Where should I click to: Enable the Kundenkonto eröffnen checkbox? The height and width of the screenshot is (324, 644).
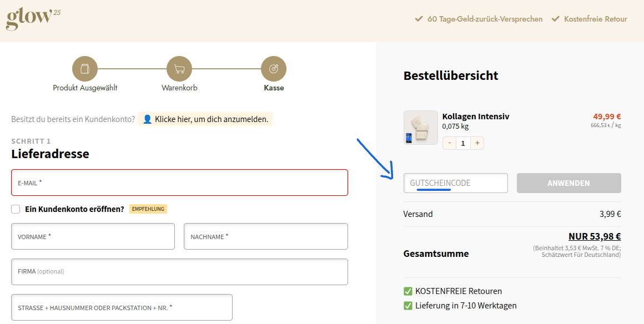pyautogui.click(x=16, y=209)
